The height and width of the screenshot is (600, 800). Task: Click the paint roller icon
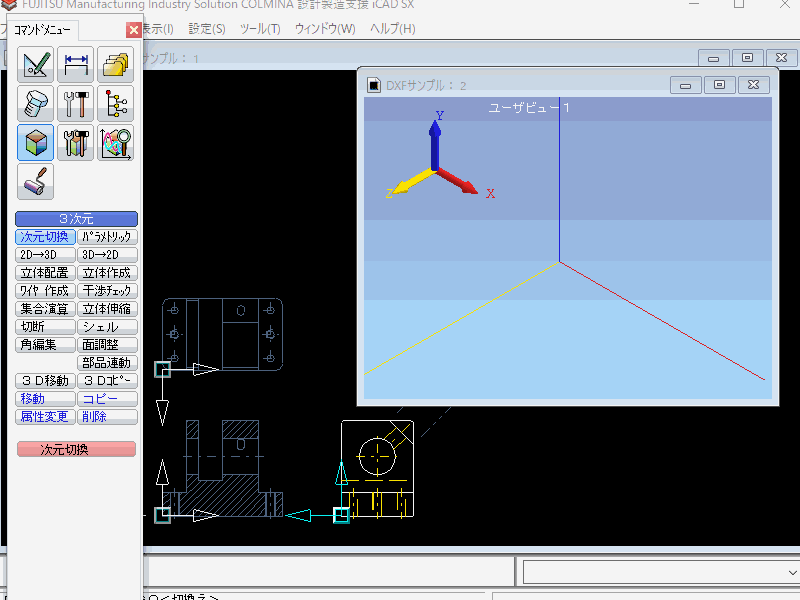pyautogui.click(x=35, y=182)
